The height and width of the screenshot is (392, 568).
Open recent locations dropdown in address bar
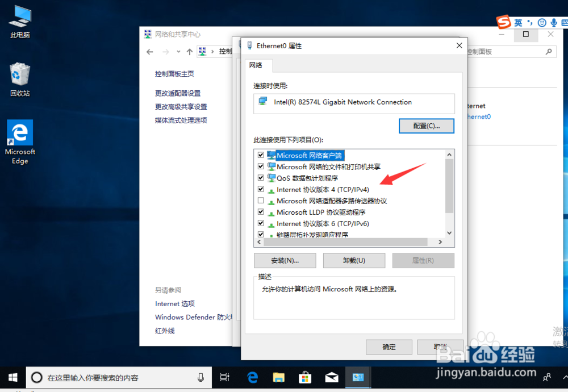178,52
